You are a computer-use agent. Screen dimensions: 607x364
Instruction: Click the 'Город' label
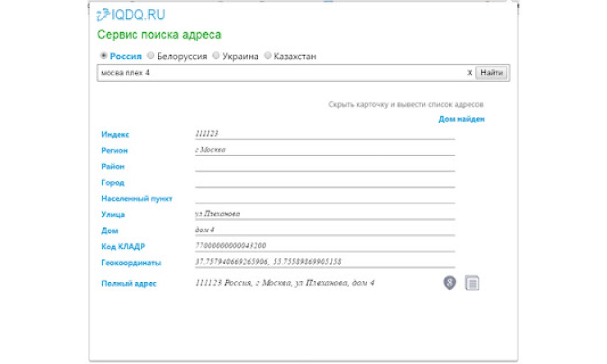113,183
